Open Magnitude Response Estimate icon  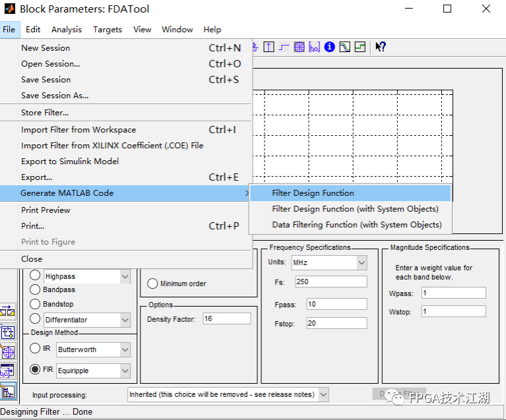point(344,47)
